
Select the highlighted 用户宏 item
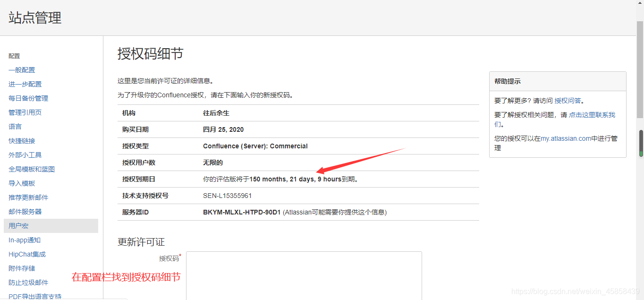pos(51,226)
